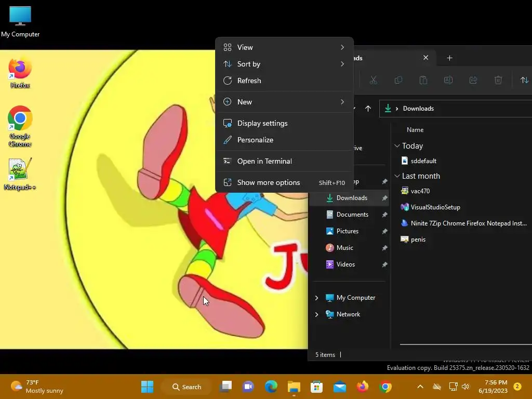Open the Mail app from the taskbar
Image resolution: width=532 pixels, height=399 pixels.
(340, 387)
